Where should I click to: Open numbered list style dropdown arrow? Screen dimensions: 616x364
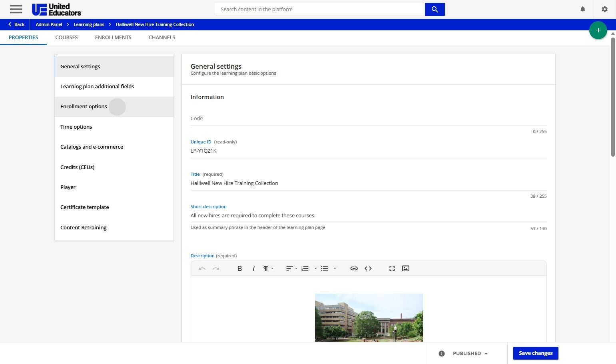pyautogui.click(x=315, y=269)
